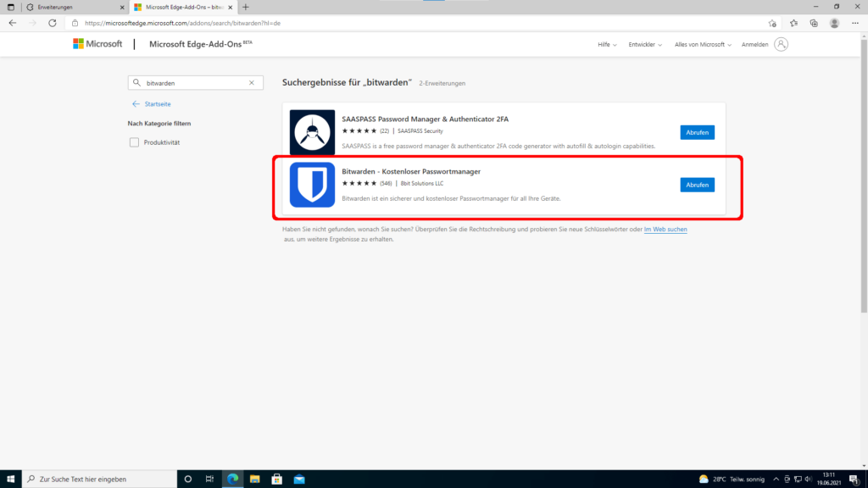This screenshot has height=488, width=868.
Task: Open the Favorites list
Action: point(793,23)
